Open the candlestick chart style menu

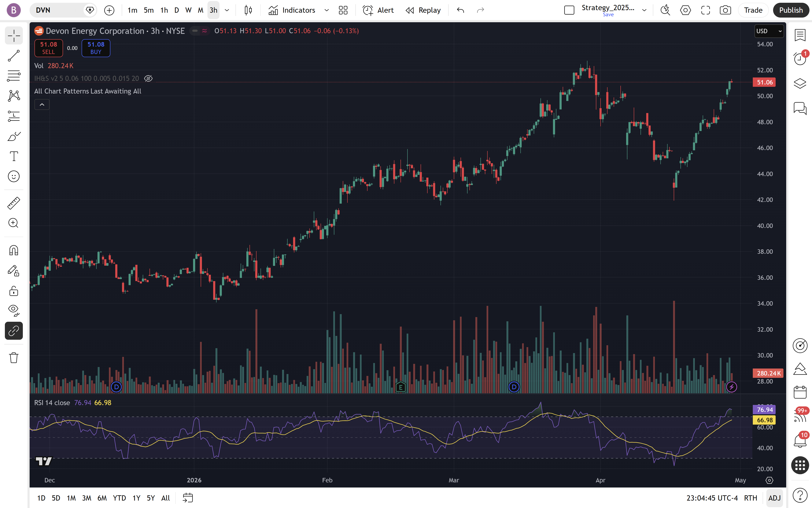[248, 10]
